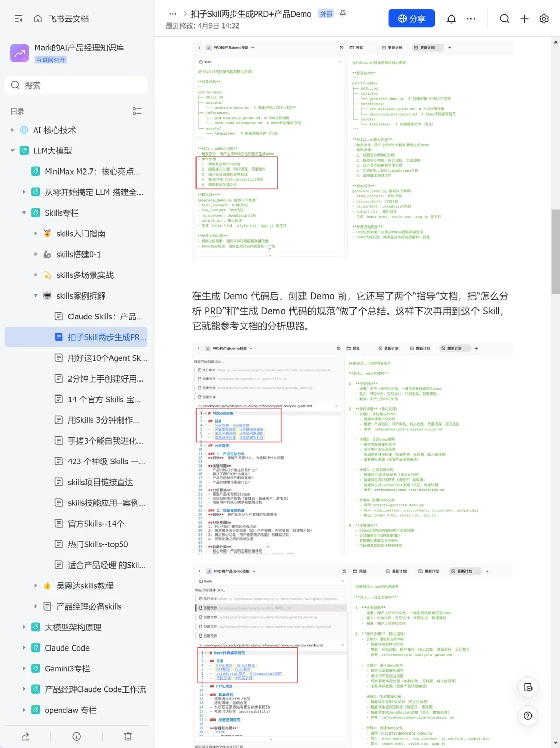This screenshot has height=748, width=560.
Task: Open 用好这10个Agent Sk document
Action: [x=107, y=358]
